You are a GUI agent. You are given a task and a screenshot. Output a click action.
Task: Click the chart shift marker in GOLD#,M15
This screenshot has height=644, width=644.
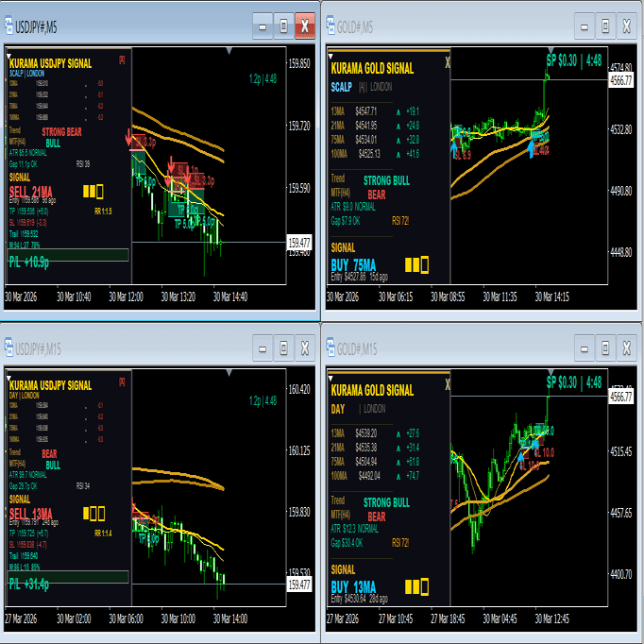tap(551, 372)
